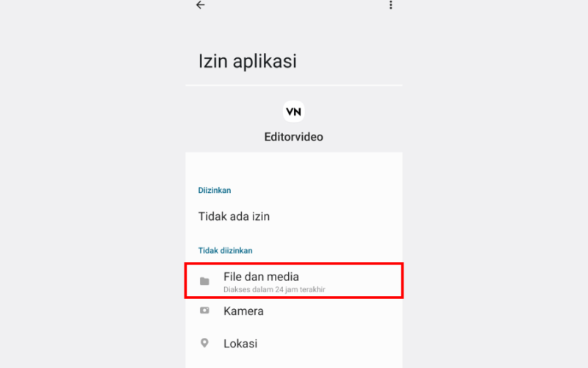The width and height of the screenshot is (588, 368).
Task: Open the File dan media permission
Action: (294, 281)
